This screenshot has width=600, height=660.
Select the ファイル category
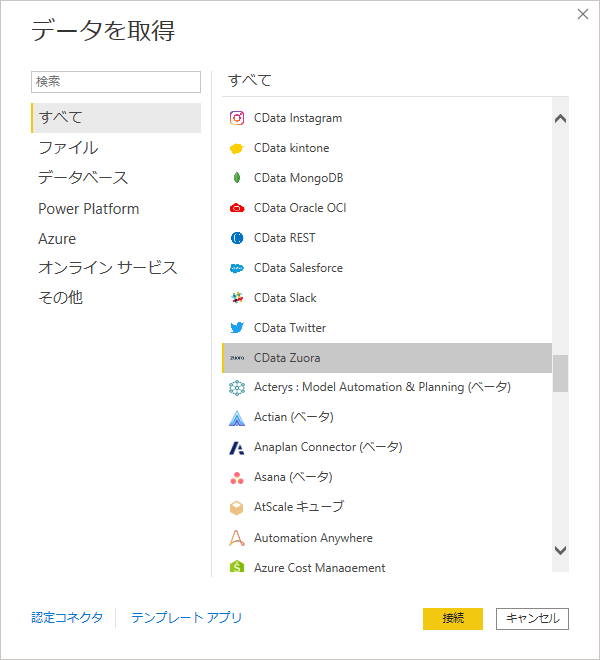(x=68, y=148)
